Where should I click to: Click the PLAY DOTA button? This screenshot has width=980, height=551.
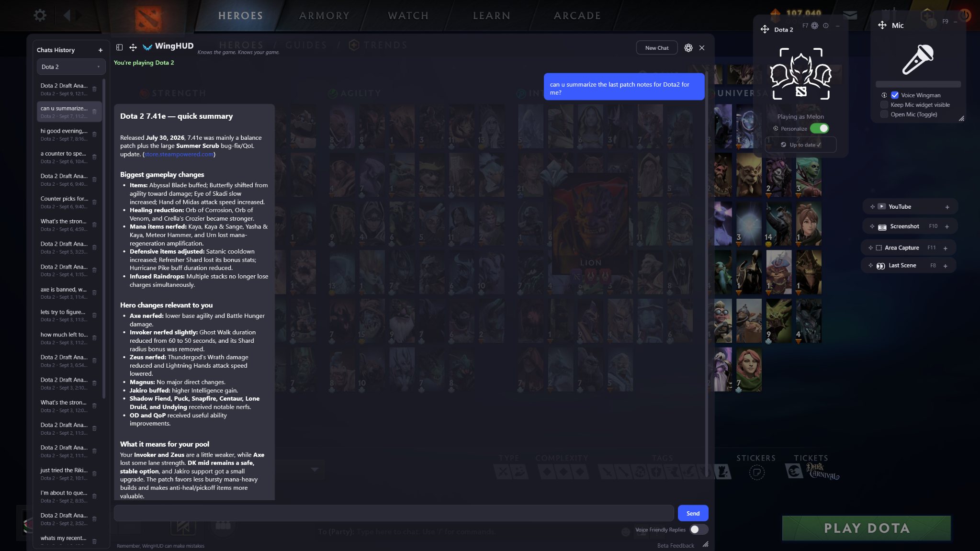[867, 528]
